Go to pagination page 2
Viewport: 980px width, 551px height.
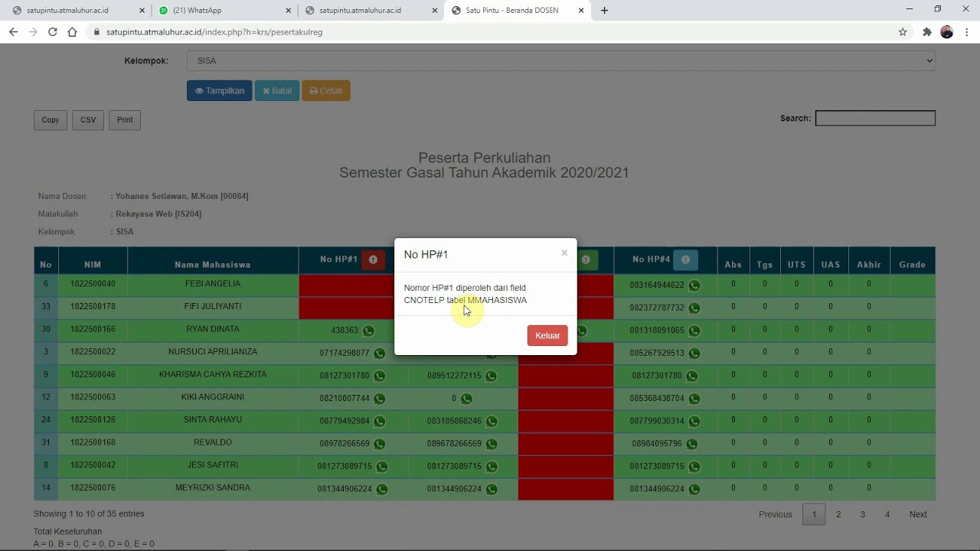pyautogui.click(x=838, y=514)
